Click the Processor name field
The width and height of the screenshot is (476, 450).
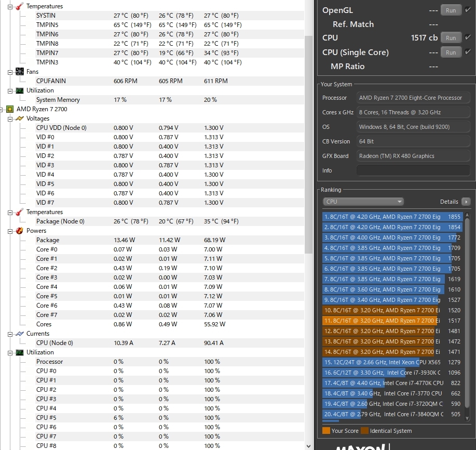[x=413, y=98]
